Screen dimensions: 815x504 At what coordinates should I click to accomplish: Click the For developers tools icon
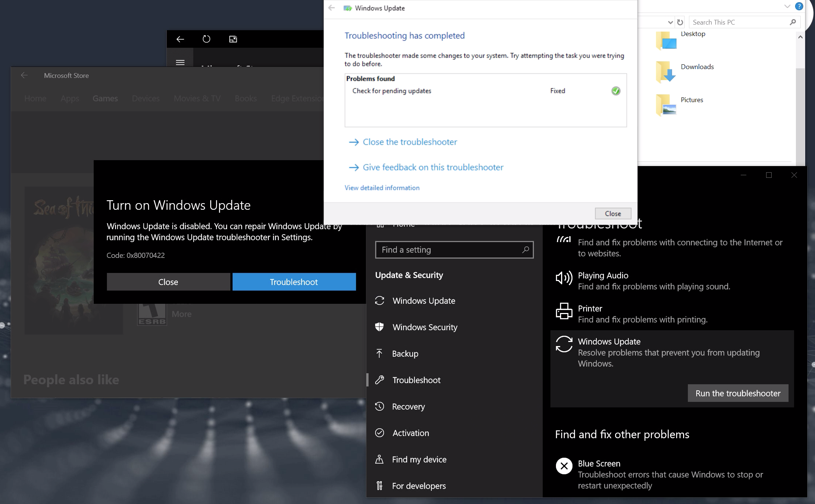(x=380, y=486)
